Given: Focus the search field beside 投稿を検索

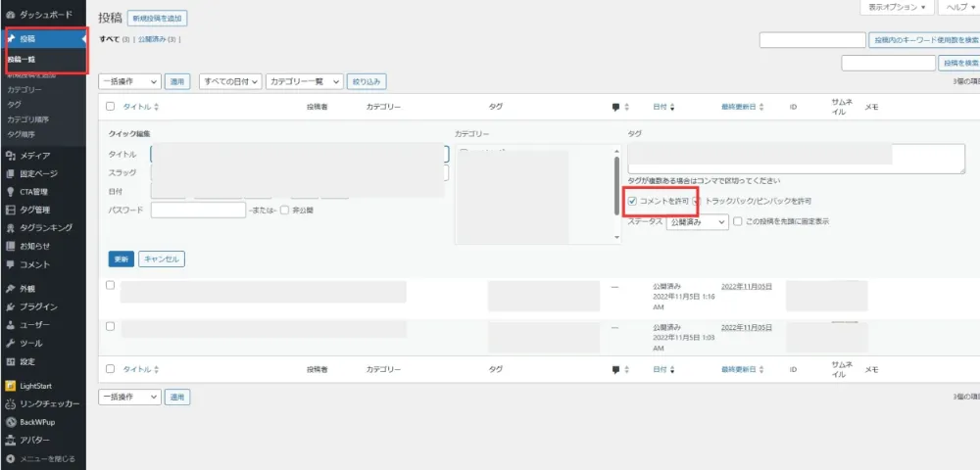Looking at the screenshot, I should [889, 63].
